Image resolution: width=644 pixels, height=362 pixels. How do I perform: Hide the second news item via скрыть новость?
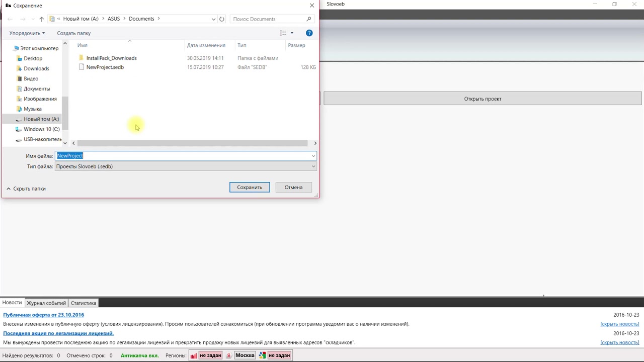620,342
